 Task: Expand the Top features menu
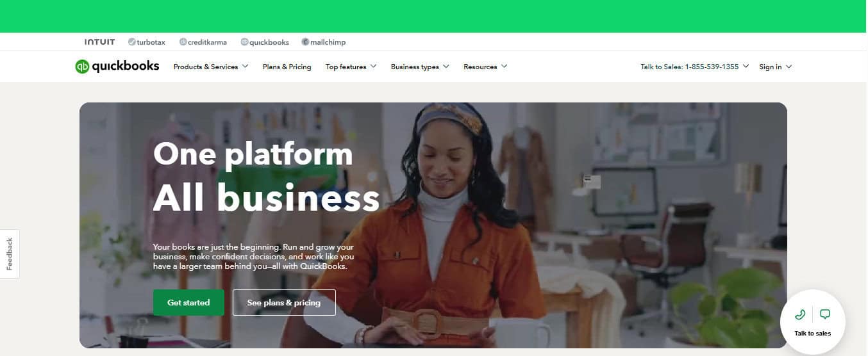pos(351,67)
